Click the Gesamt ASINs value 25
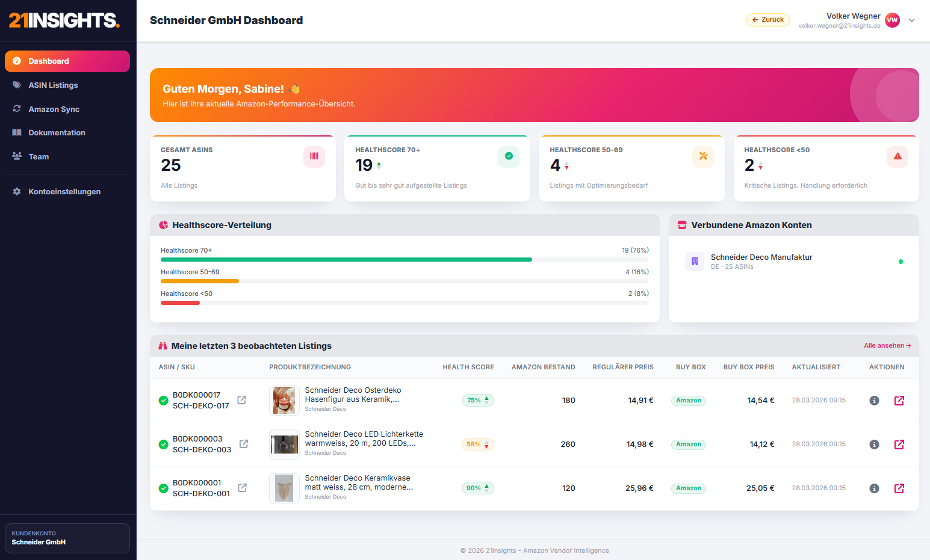This screenshot has height=560, width=930. [171, 165]
